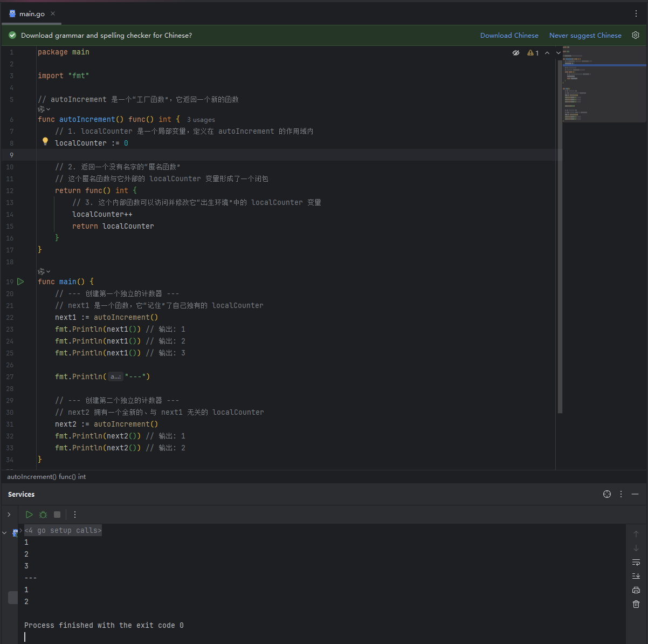Click the Print icon in the console sidebar
This screenshot has height=644, width=648.
pos(636,590)
